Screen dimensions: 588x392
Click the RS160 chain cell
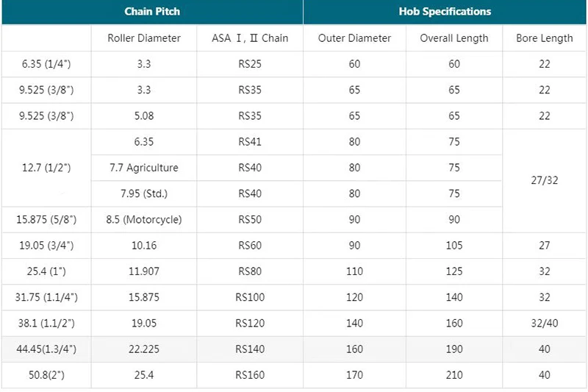click(x=251, y=375)
